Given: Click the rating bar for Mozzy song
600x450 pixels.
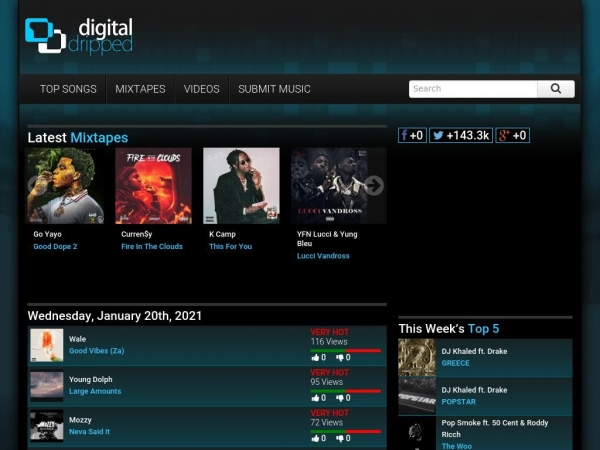Looking at the screenshot, I should click(x=346, y=431).
